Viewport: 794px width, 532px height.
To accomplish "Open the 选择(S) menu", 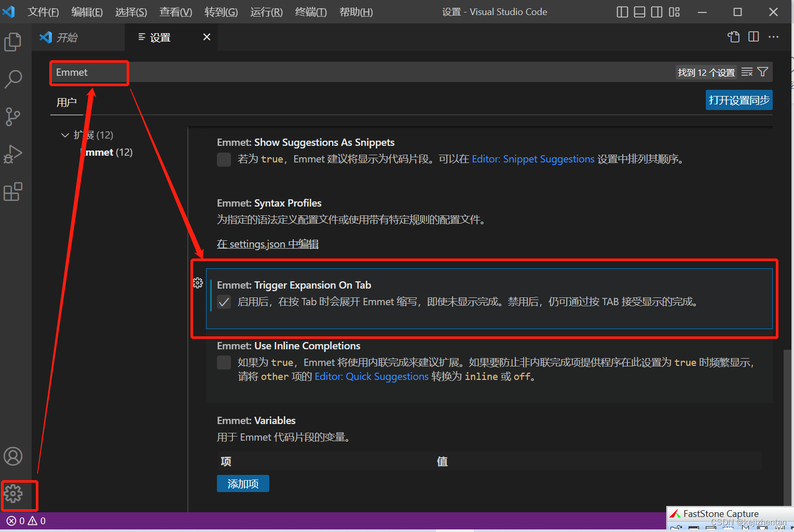I will [x=131, y=12].
